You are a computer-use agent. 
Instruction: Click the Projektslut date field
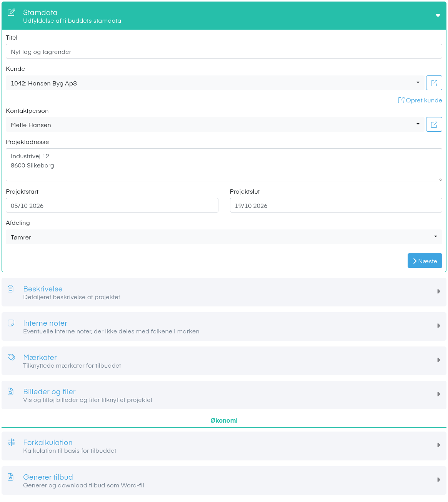pos(336,205)
